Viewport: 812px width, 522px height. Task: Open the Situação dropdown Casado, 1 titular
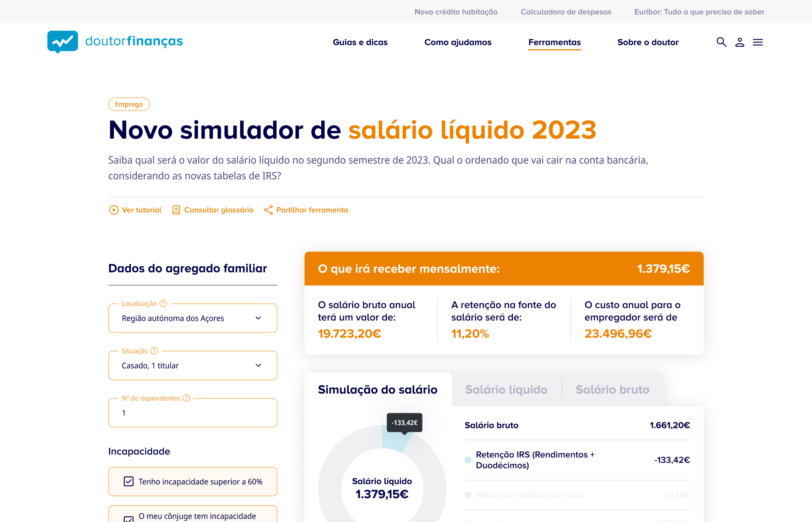[193, 365]
